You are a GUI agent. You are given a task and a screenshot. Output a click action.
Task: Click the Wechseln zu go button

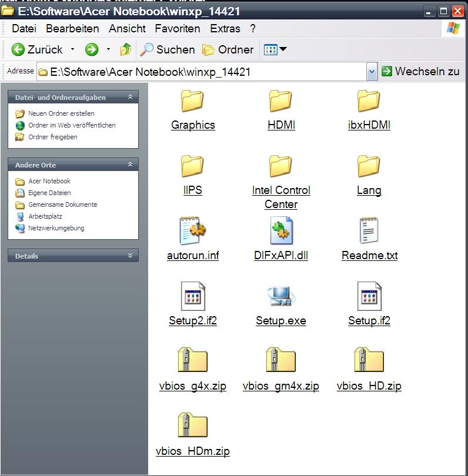tap(420, 72)
